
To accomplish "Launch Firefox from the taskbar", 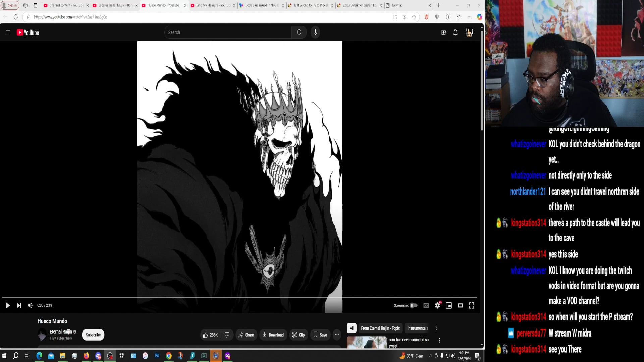I will (x=86, y=356).
